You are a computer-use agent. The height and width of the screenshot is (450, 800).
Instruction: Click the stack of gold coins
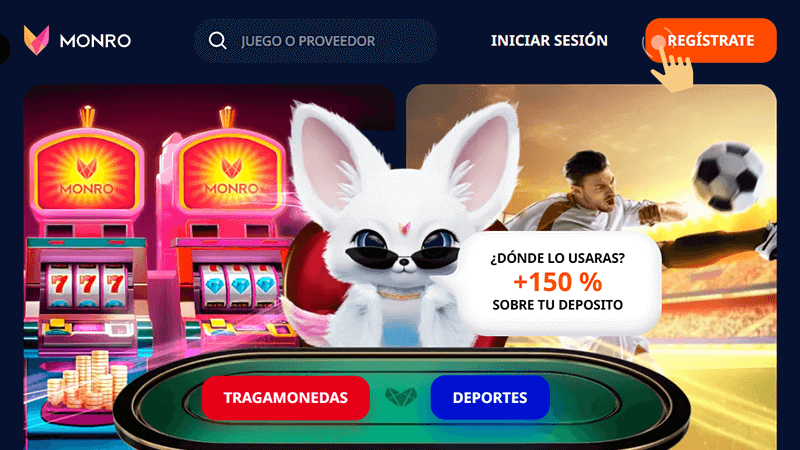(87, 379)
